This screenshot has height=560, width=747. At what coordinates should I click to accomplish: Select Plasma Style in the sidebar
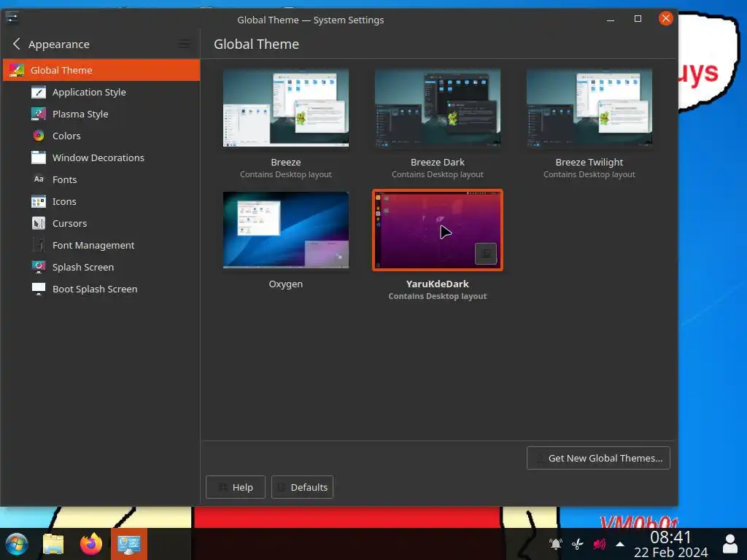point(101,114)
